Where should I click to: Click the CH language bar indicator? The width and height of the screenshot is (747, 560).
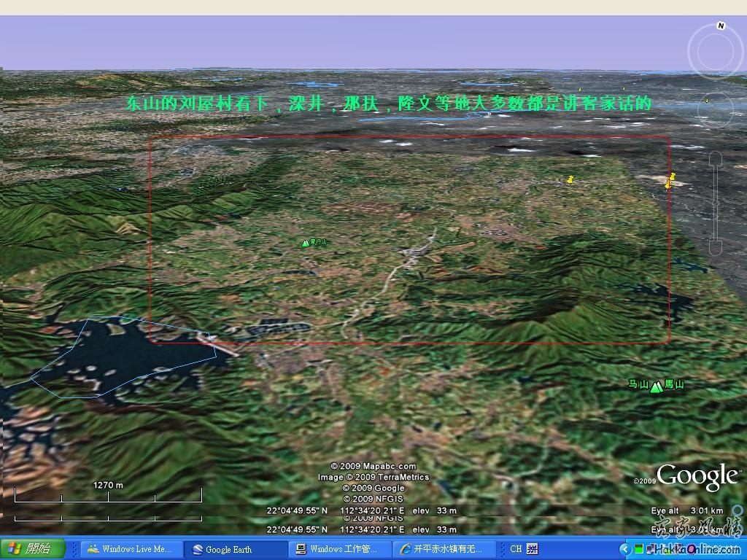pos(516,549)
